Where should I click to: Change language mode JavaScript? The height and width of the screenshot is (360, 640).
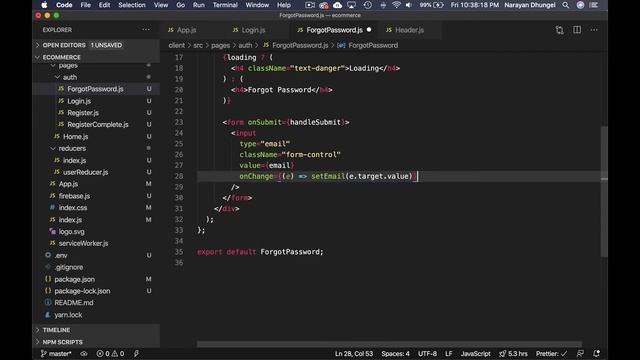coord(476,353)
